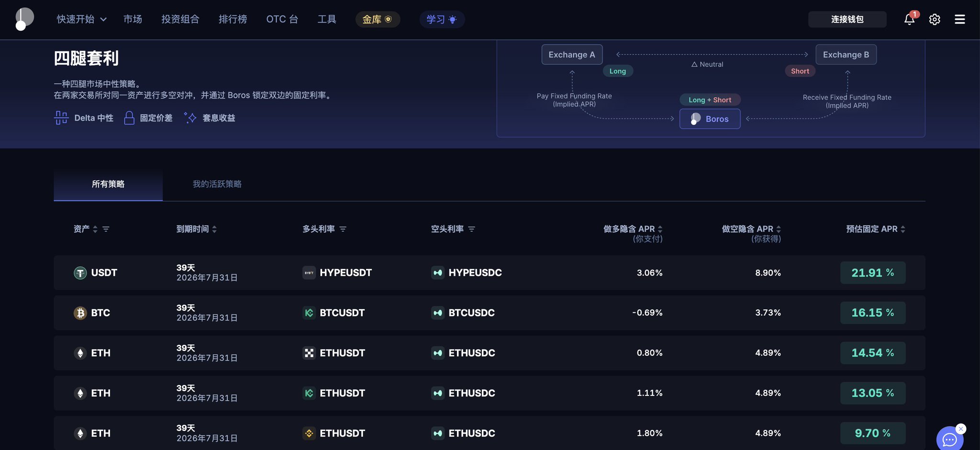Sort by 预估固定 APR

pyautogui.click(x=903, y=229)
